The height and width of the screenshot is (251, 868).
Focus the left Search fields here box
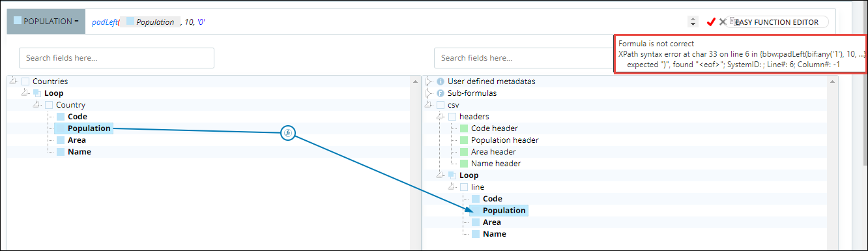coord(117,57)
